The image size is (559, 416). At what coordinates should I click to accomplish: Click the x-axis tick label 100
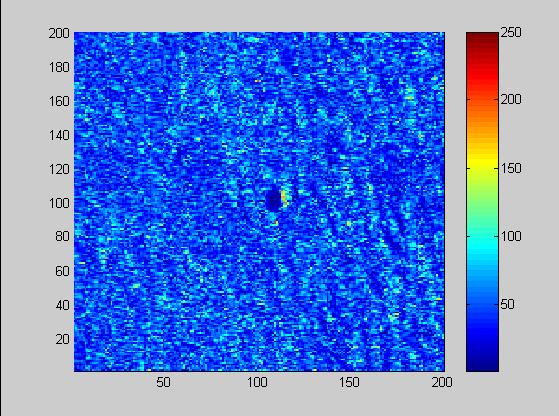click(257, 382)
